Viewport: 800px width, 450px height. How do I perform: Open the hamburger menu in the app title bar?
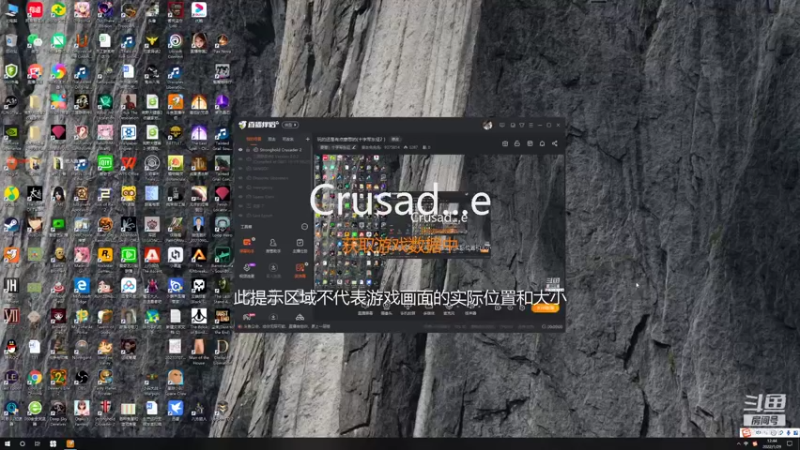[x=531, y=125]
